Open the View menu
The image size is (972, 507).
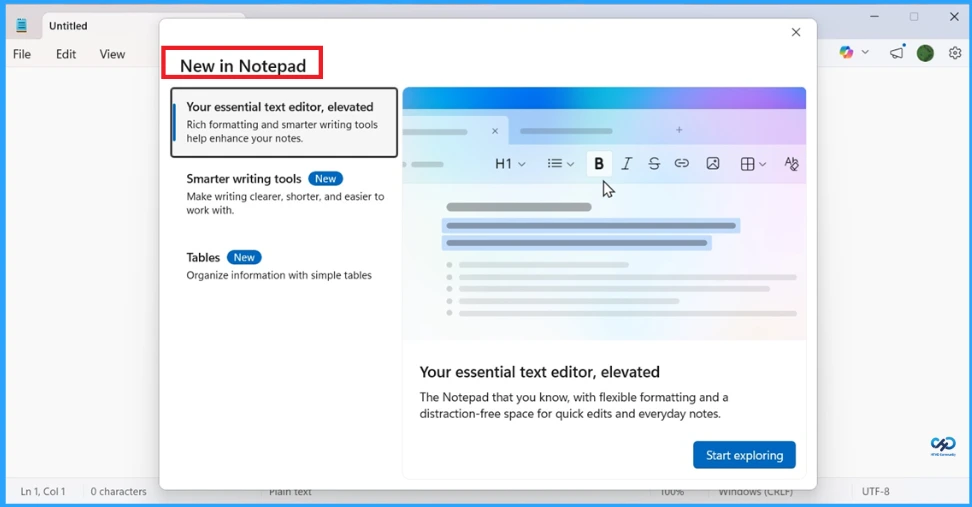[112, 54]
